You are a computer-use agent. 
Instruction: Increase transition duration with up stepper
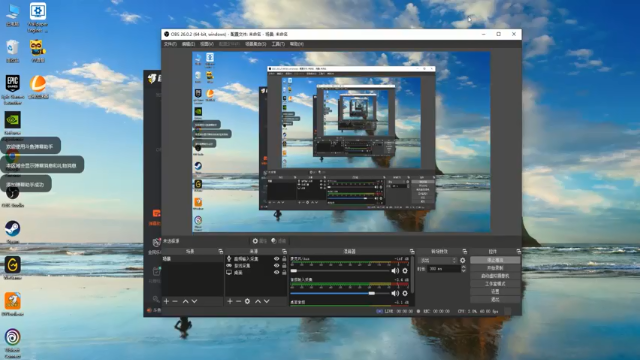(463, 267)
